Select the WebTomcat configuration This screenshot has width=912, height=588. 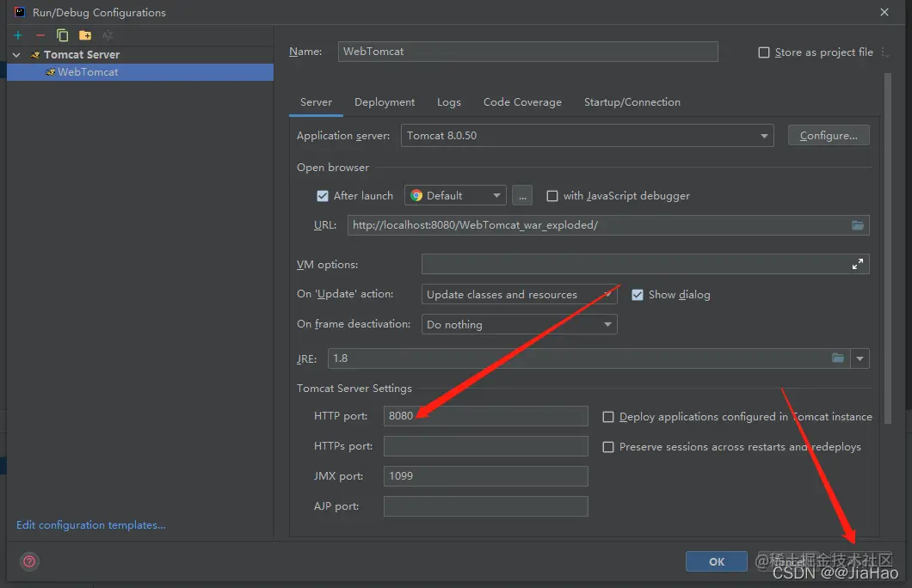[139, 72]
